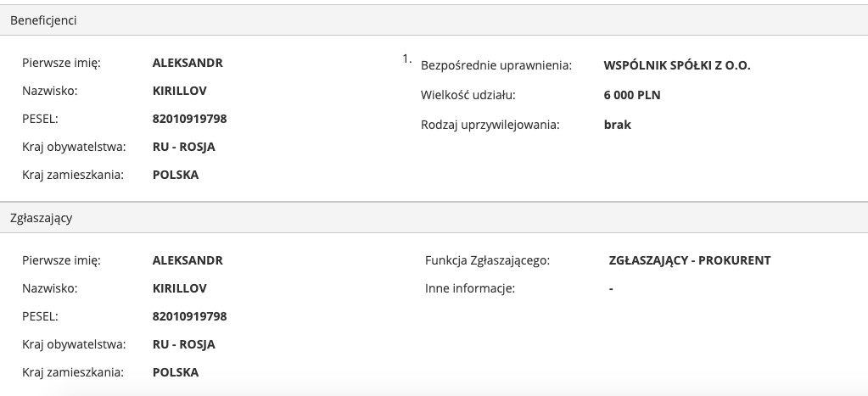Click the 'Inne informacje' label
Screen dimensions: 868x396
point(470,288)
